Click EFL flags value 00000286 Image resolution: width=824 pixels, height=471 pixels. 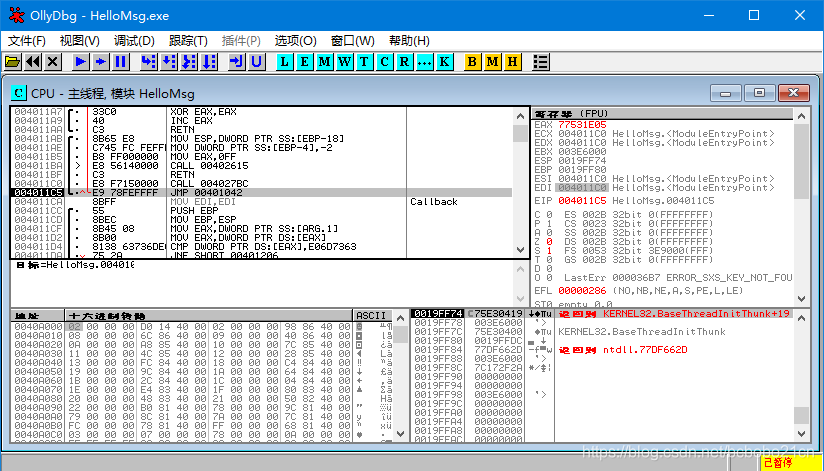[x=582, y=291]
